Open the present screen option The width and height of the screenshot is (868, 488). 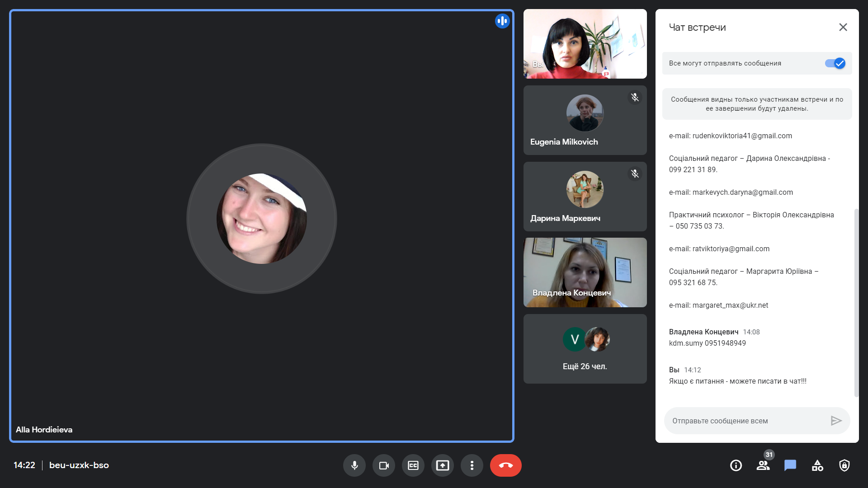443,465
